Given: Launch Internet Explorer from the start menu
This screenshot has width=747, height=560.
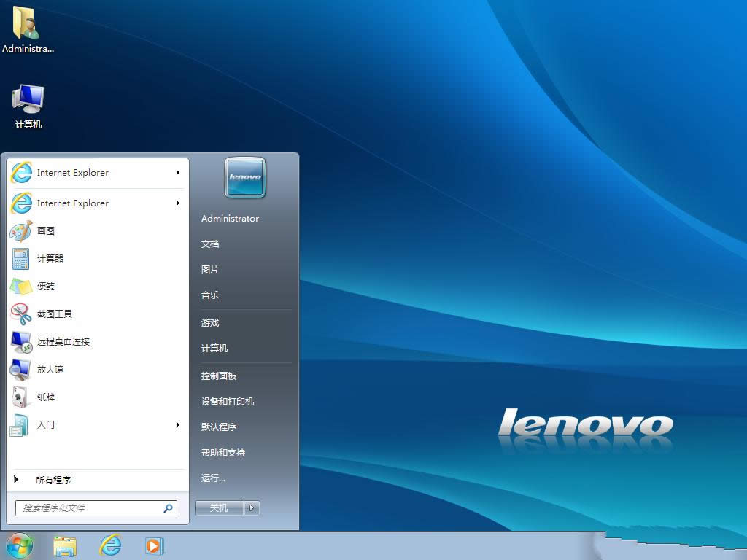Looking at the screenshot, I should click(x=73, y=173).
